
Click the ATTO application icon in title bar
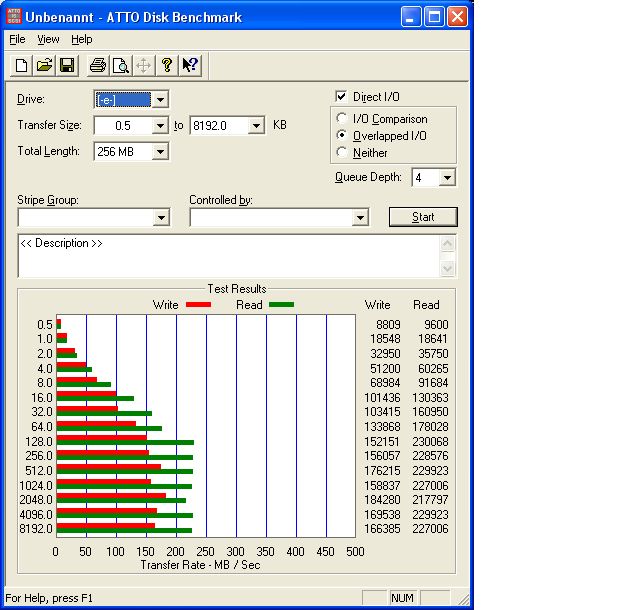tap(14, 17)
